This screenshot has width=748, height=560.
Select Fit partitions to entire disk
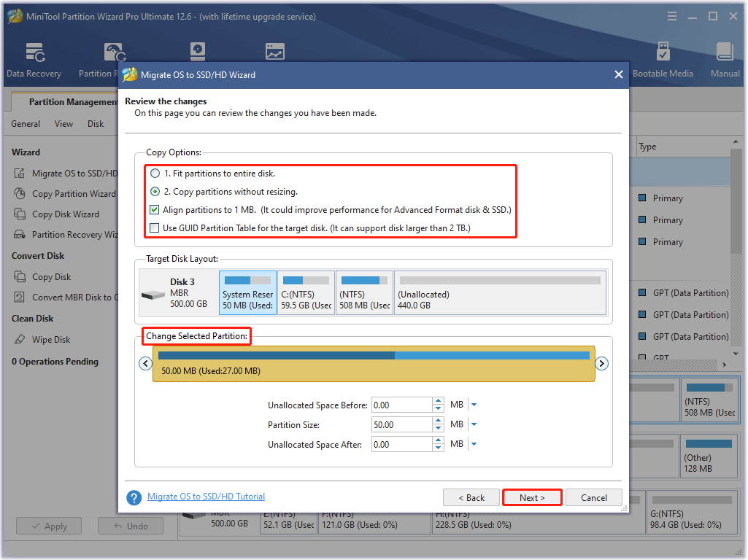[x=155, y=173]
